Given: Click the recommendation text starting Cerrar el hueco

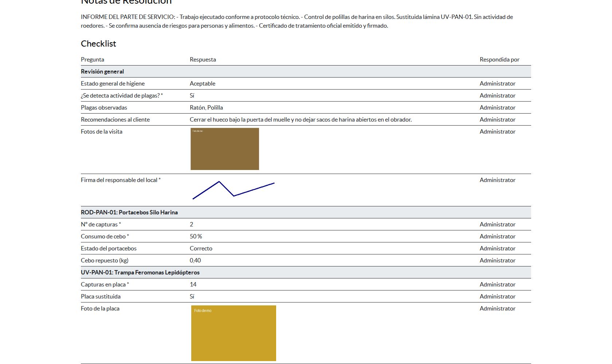Looking at the screenshot, I should point(301,119).
